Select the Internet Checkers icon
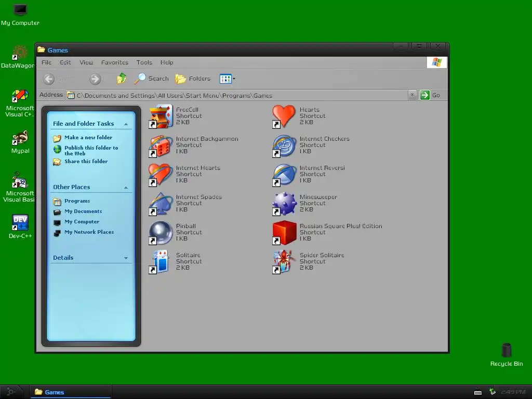The width and height of the screenshot is (532, 399). (284, 145)
